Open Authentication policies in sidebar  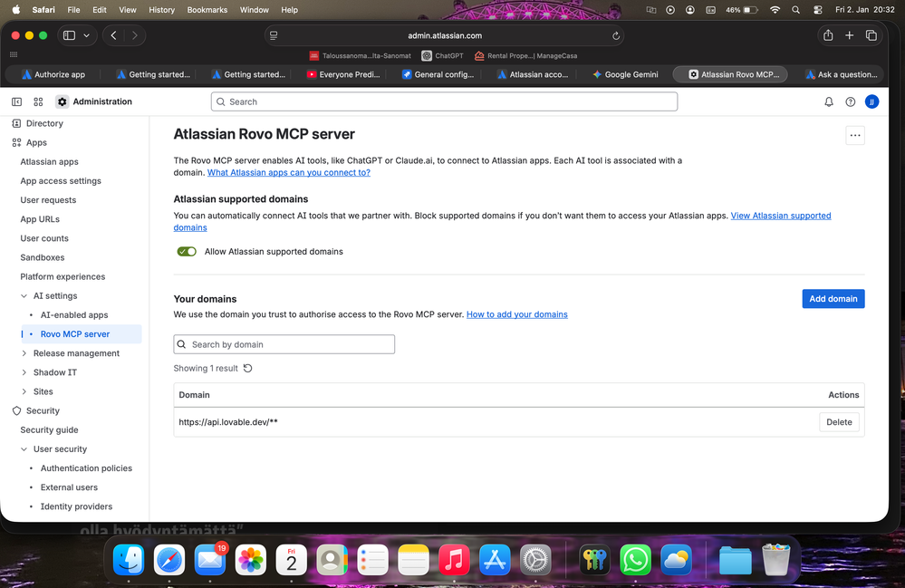[86, 468]
